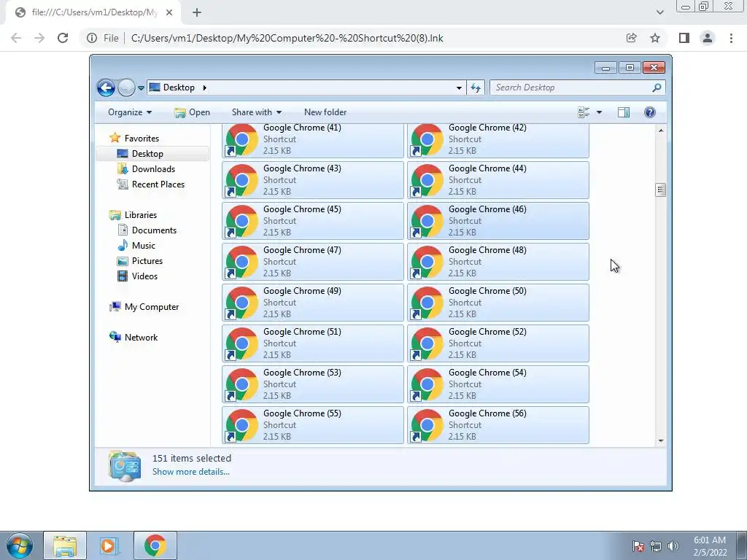Viewport: 747px width, 560px height.
Task: Click the Google Chrome (41) file name
Action: (302, 128)
